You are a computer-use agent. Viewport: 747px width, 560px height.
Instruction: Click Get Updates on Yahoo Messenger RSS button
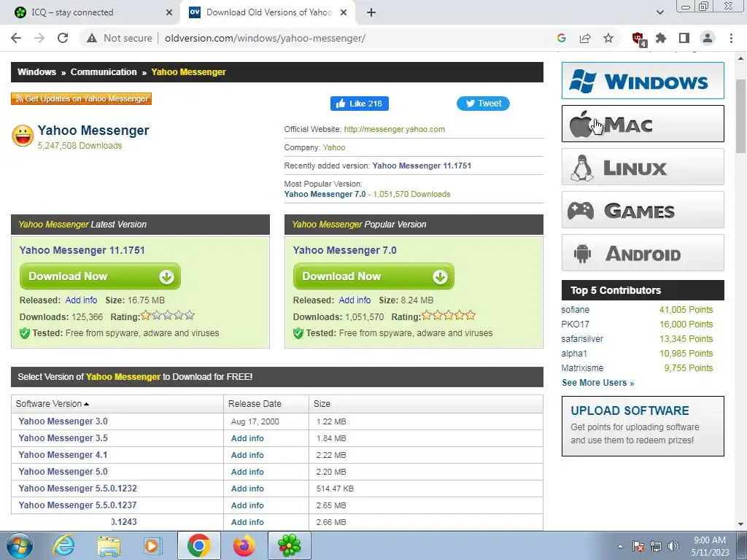click(x=82, y=98)
